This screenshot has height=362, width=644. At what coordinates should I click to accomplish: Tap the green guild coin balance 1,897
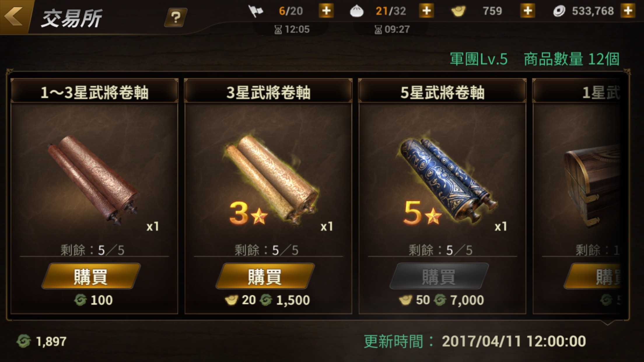coord(41,341)
